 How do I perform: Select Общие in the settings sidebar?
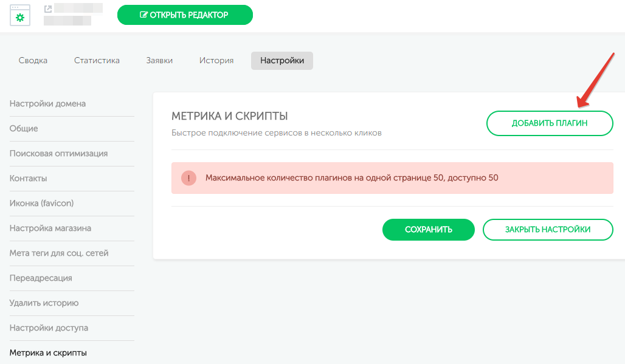coord(24,129)
